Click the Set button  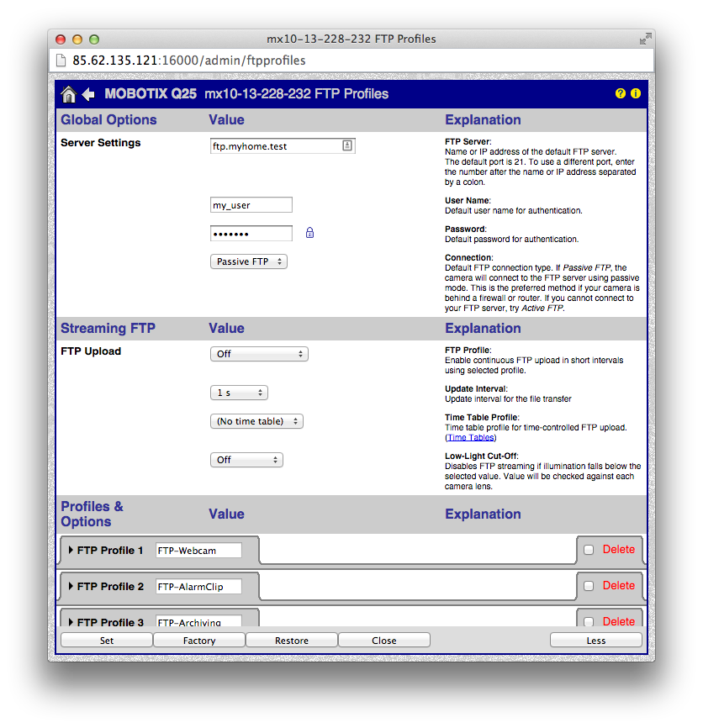[x=107, y=641]
